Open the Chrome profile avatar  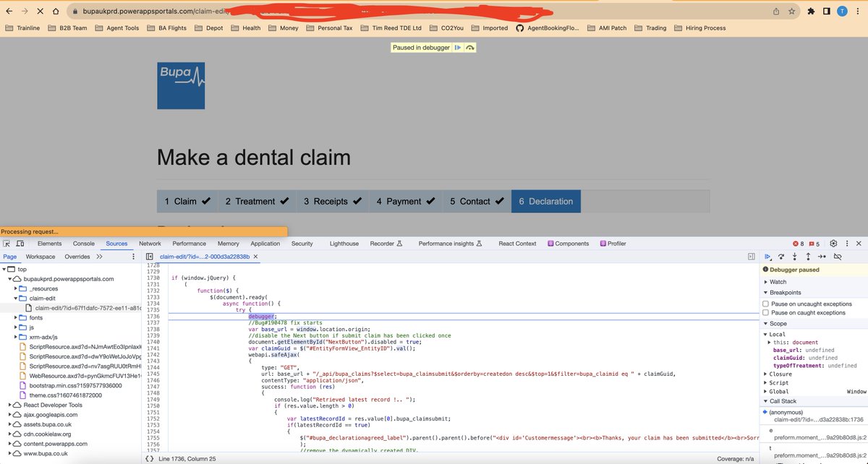pos(842,12)
